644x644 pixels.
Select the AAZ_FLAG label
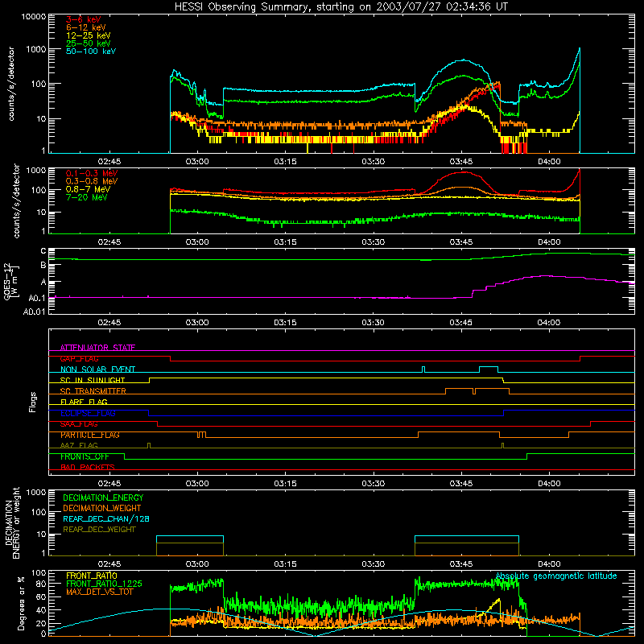coord(79,445)
